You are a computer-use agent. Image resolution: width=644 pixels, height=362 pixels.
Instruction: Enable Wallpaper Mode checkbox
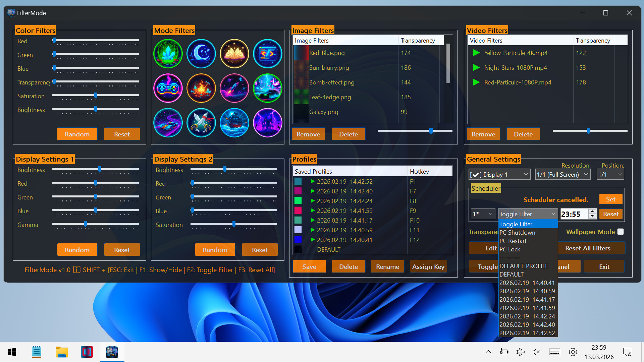[620, 232]
